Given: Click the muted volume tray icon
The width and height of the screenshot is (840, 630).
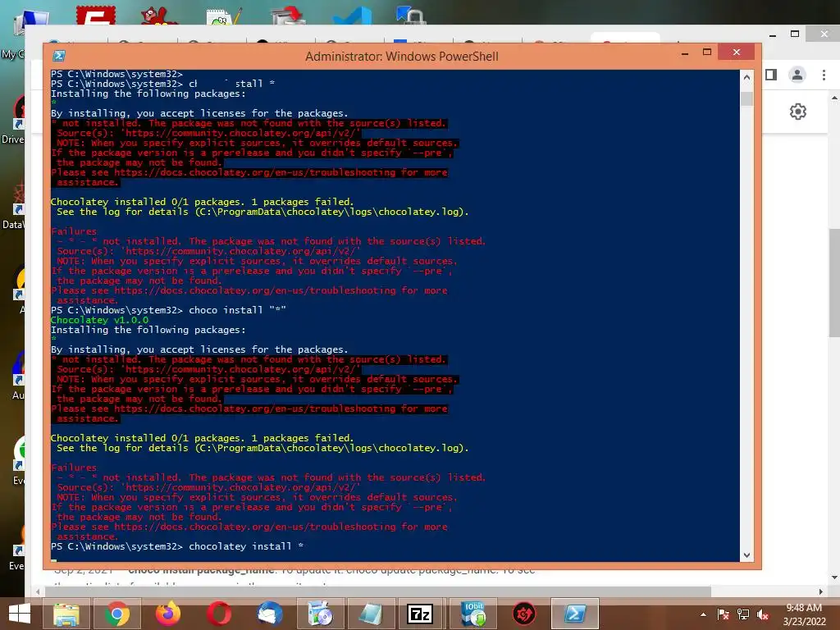Looking at the screenshot, I should pyautogui.click(x=763, y=614).
